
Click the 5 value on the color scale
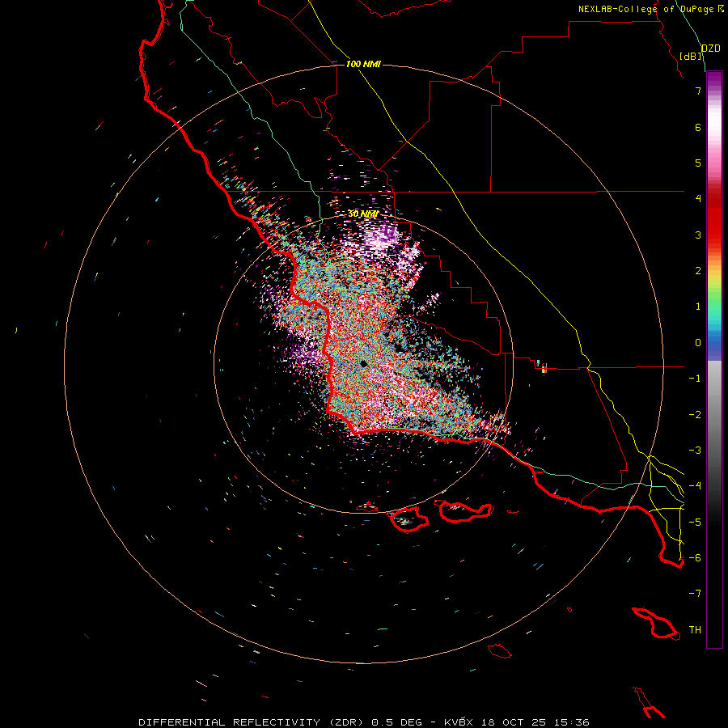pos(698,163)
